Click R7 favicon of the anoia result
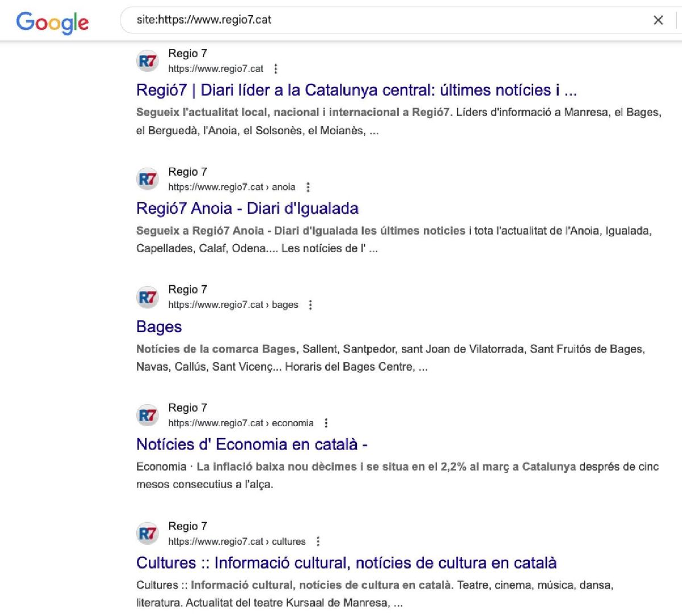 coord(148,179)
